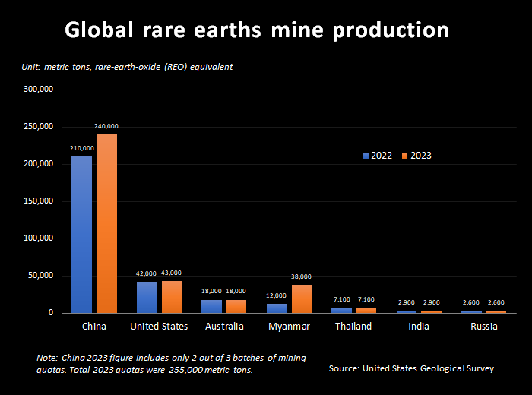Select the 'Russia' x-axis label
532x395 pixels.
tap(484, 327)
